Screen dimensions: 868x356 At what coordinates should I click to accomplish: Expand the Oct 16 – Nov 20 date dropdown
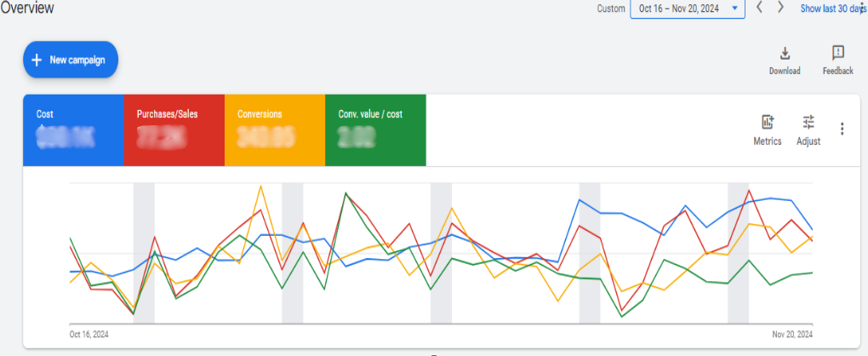[687, 9]
